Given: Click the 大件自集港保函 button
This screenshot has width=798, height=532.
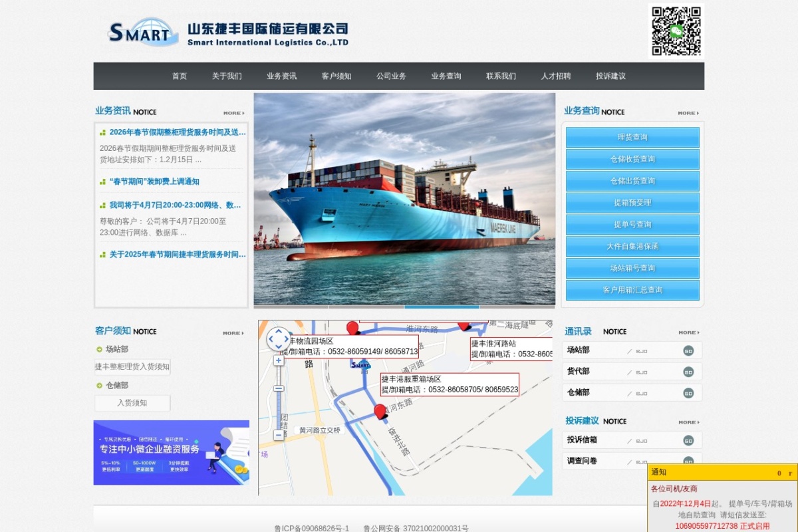Looking at the screenshot, I should (x=632, y=246).
